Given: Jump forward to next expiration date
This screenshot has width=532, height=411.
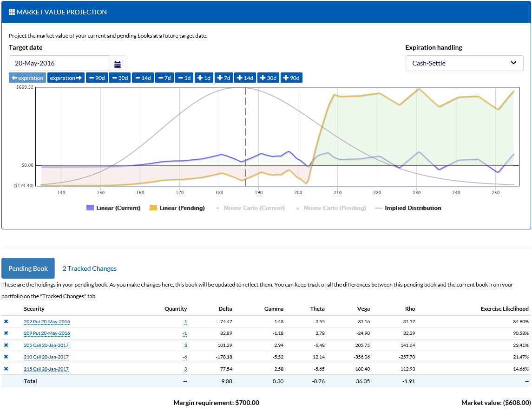Looking at the screenshot, I should click(x=65, y=78).
